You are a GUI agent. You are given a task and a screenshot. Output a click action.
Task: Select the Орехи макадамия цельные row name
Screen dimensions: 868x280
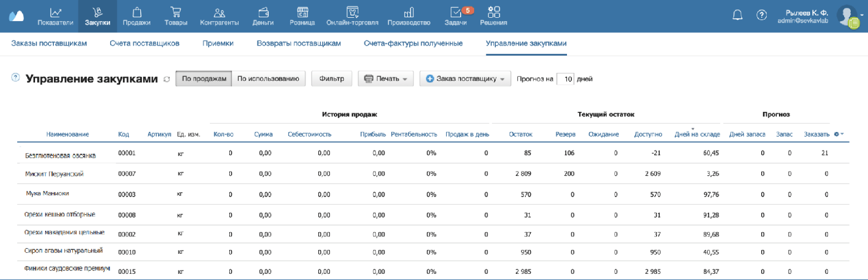click(65, 232)
